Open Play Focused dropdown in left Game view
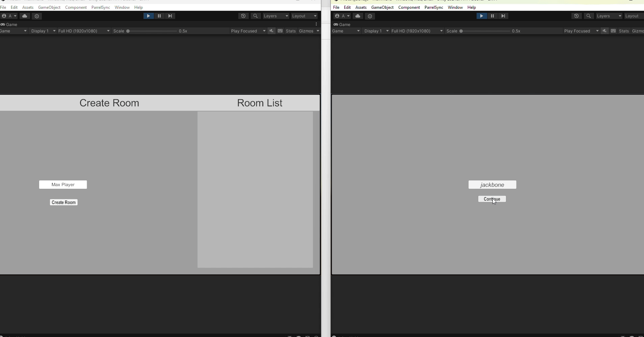 point(248,31)
